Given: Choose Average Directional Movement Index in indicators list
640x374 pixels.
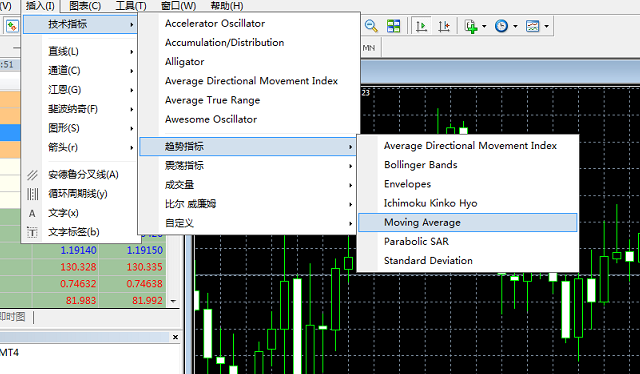Looking at the screenshot, I should [x=249, y=81].
